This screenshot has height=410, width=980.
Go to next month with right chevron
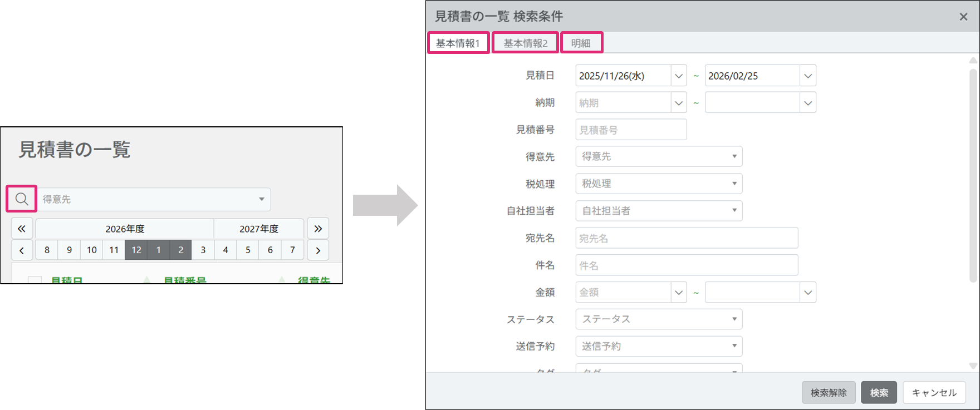point(318,250)
